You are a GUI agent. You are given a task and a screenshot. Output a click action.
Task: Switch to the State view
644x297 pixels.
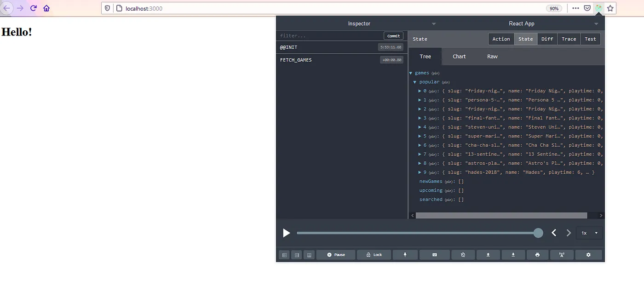click(525, 39)
